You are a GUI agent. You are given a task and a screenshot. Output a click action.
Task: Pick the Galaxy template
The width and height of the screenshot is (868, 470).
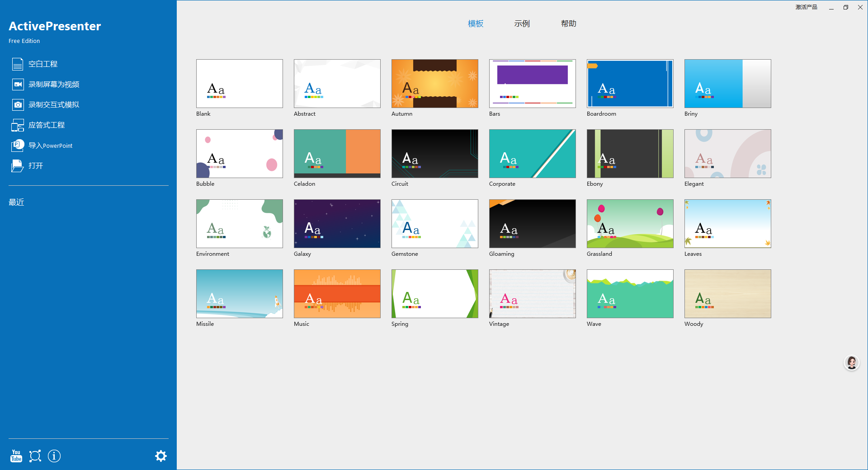pos(337,223)
